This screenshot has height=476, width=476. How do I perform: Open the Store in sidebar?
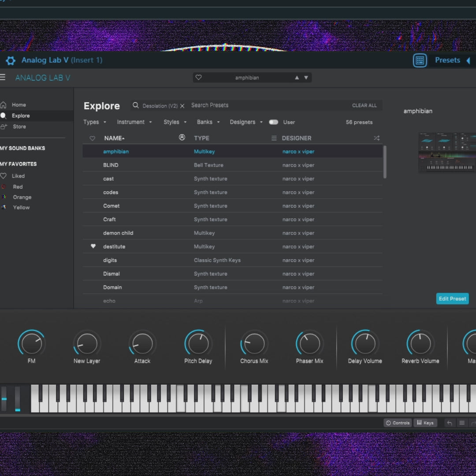pos(19,126)
